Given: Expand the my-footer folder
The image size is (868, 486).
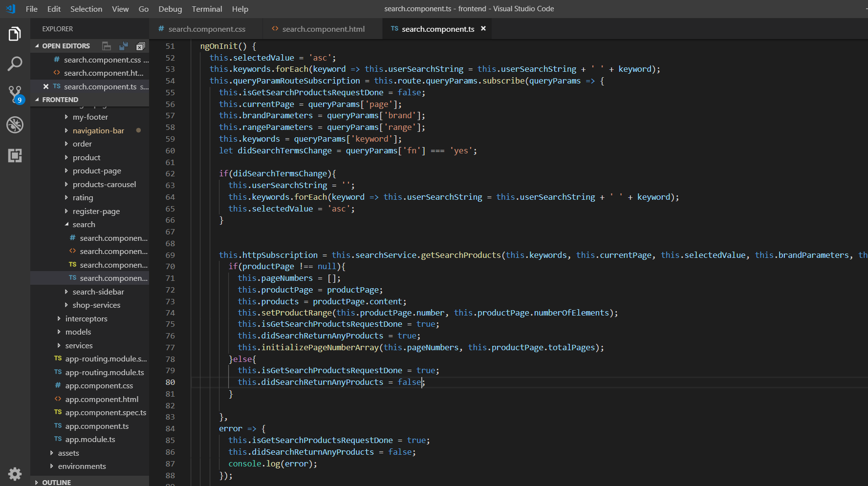Looking at the screenshot, I should [x=90, y=117].
